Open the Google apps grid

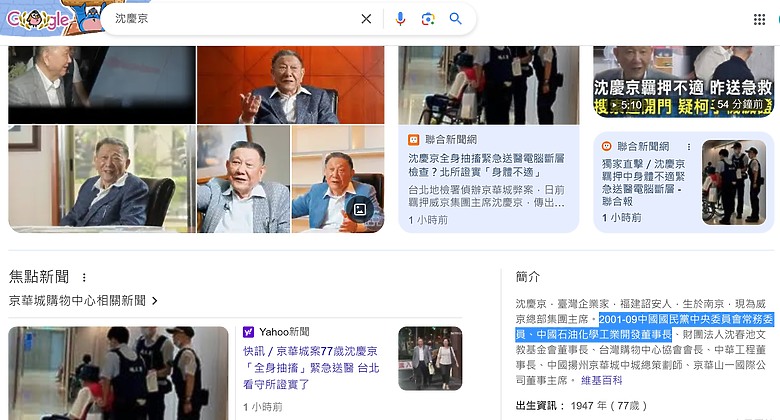point(759,19)
